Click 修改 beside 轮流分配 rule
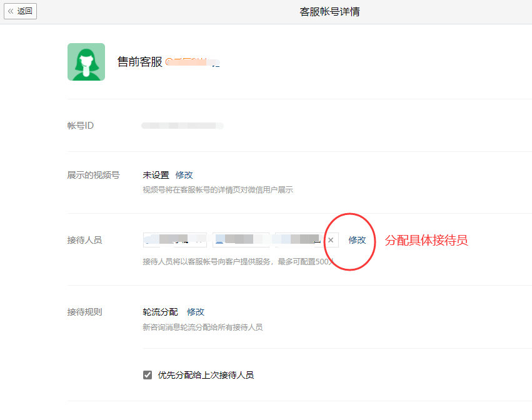This screenshot has width=532, height=420. coord(196,312)
